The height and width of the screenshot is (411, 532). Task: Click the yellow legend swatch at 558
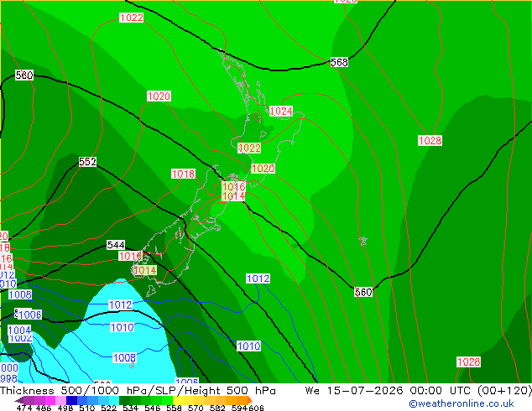[178, 400]
